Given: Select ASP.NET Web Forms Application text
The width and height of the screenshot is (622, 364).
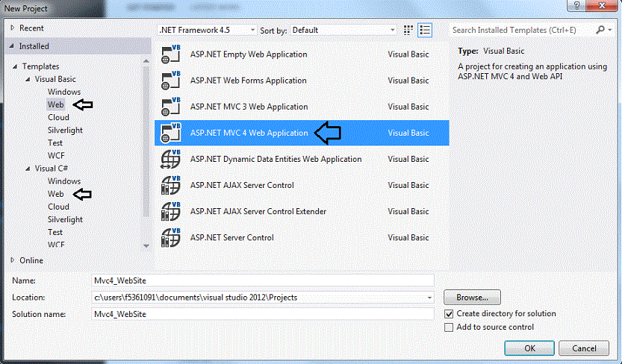Looking at the screenshot, I should coord(249,81).
